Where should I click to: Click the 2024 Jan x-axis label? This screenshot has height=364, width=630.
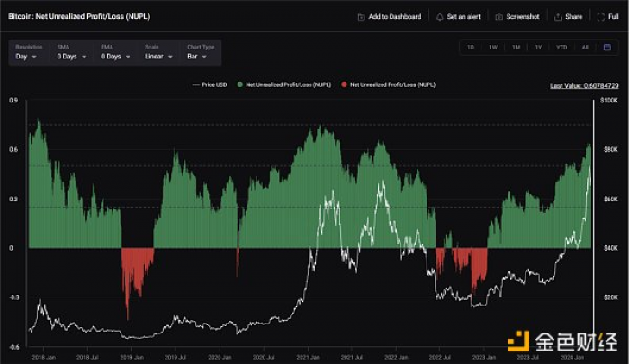click(x=572, y=357)
